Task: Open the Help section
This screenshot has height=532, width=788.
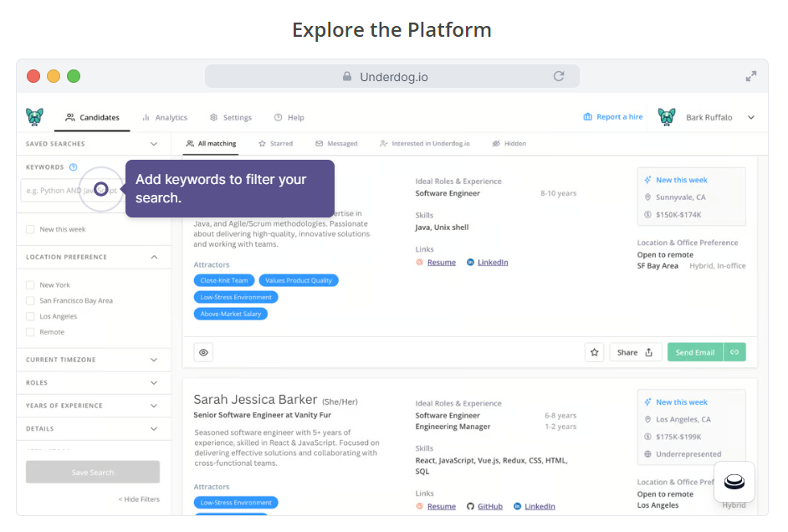Action: [x=289, y=117]
